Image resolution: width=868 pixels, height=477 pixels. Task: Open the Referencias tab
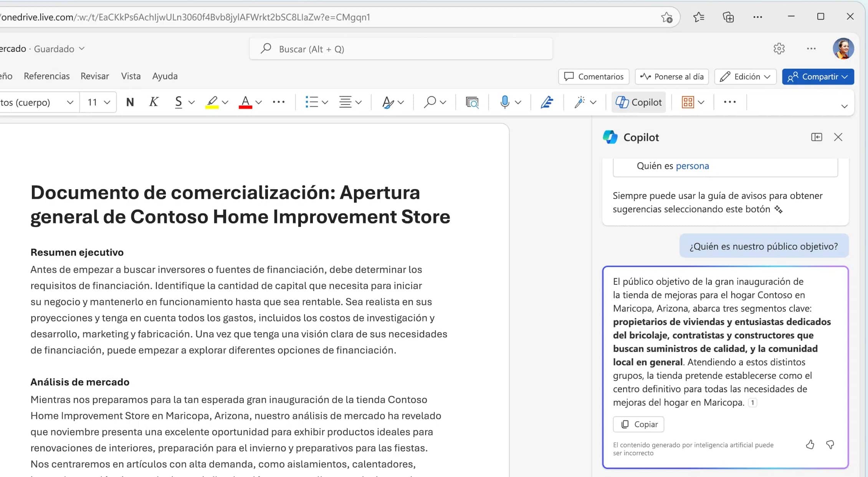pos(47,76)
